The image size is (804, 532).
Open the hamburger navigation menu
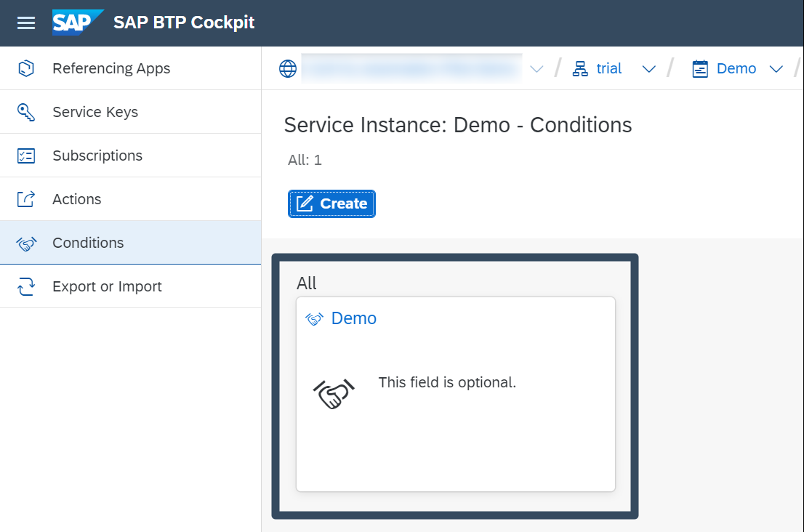pyautogui.click(x=26, y=23)
